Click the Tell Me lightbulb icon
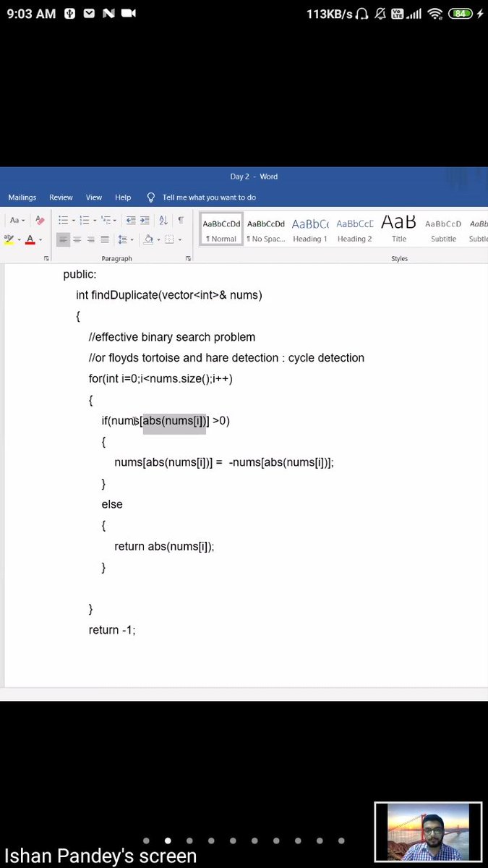This screenshot has width=488, height=868. pos(151,197)
